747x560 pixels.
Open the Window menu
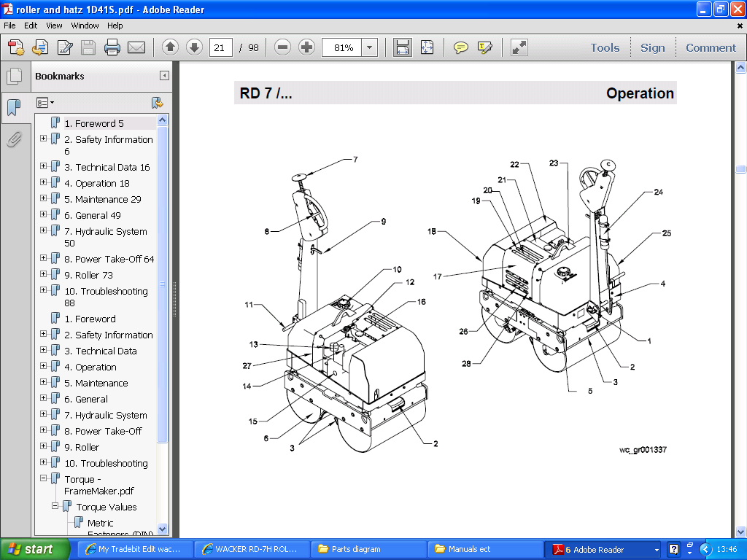coord(85,26)
